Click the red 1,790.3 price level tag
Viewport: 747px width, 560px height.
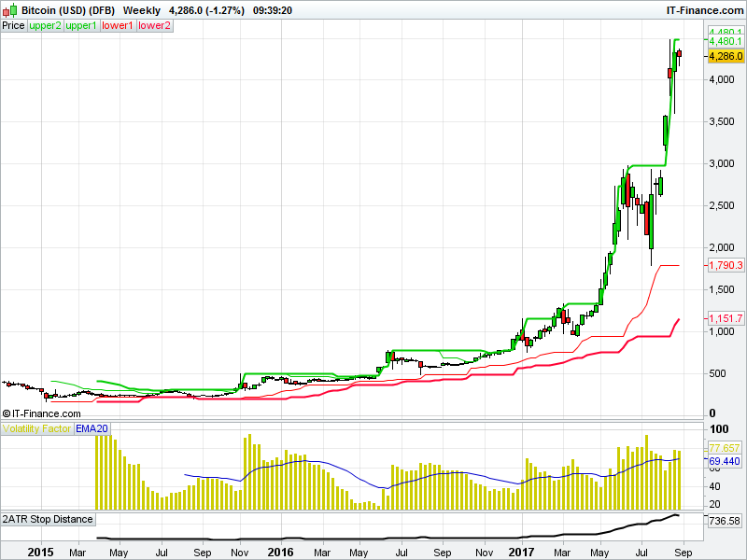pos(724,266)
